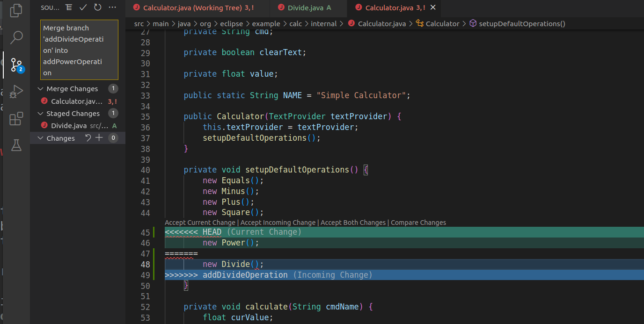Image resolution: width=644 pixels, height=324 pixels.
Task: Commit changes using the checkmark icon
Action: click(x=82, y=7)
